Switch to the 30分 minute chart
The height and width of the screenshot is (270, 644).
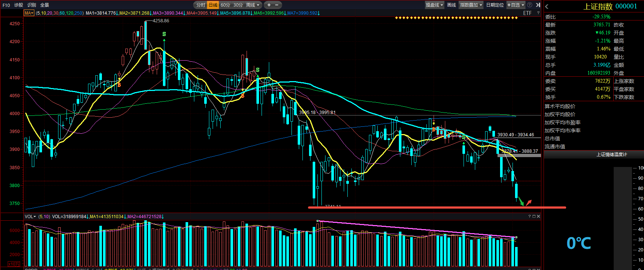point(238,5)
